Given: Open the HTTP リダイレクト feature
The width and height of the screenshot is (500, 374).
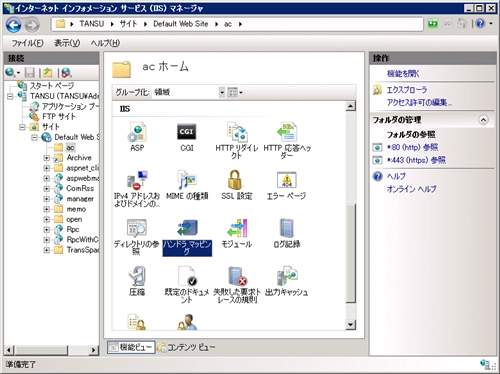Looking at the screenshot, I should 237,140.
